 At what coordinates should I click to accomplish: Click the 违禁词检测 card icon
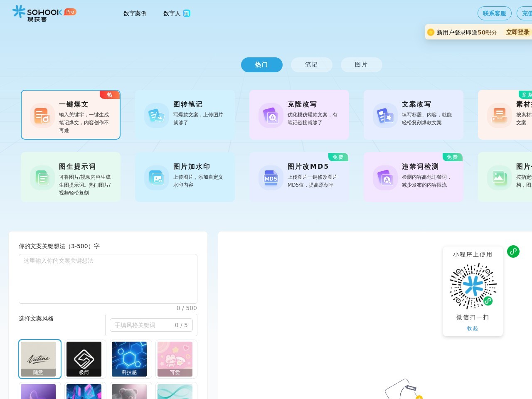pos(385,178)
